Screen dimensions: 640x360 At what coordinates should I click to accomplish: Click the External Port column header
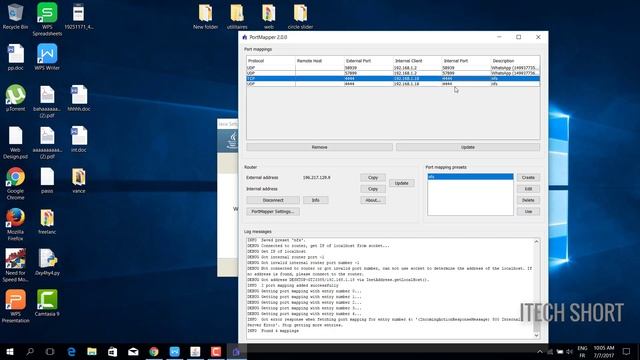(x=368, y=61)
